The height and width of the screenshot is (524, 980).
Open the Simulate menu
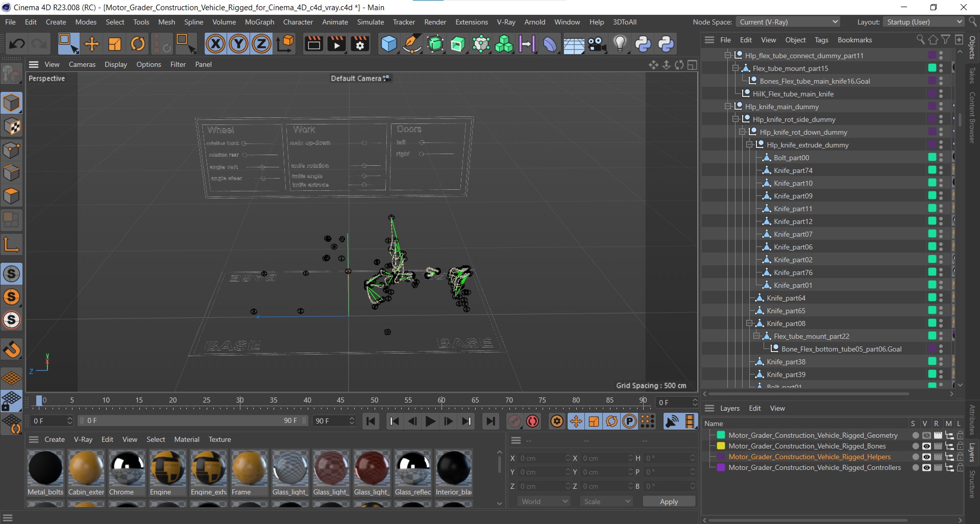[371, 22]
